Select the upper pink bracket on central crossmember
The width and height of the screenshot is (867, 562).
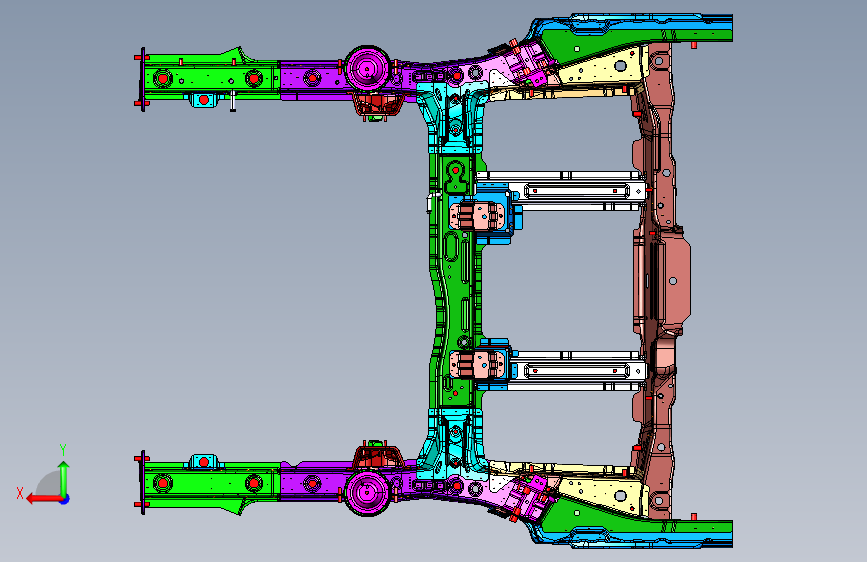pos(477,216)
